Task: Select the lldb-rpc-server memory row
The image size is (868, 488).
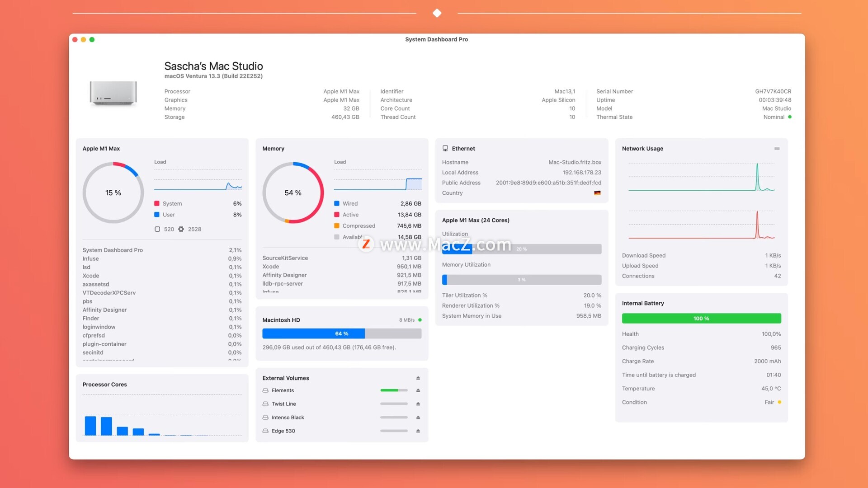Action: tap(342, 284)
